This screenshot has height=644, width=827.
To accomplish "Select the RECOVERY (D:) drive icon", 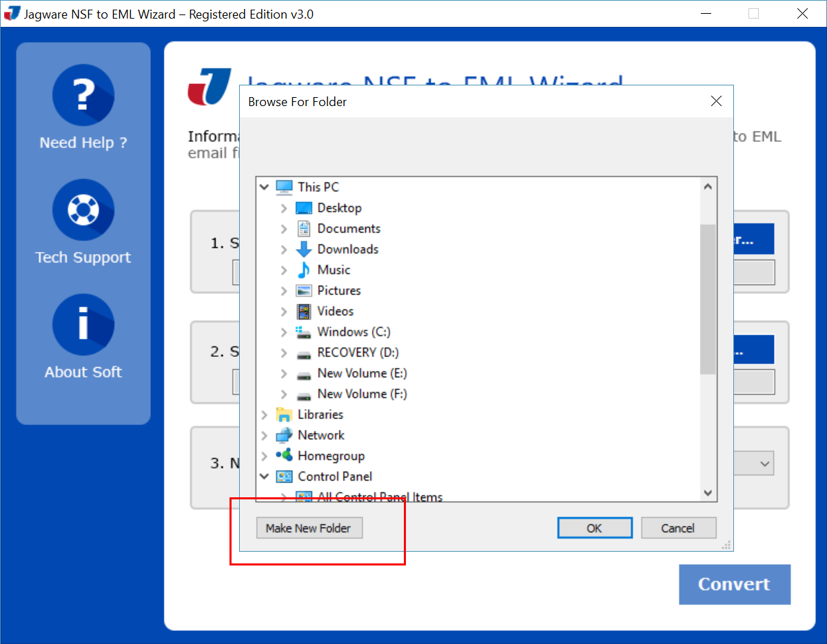I will click(x=304, y=355).
